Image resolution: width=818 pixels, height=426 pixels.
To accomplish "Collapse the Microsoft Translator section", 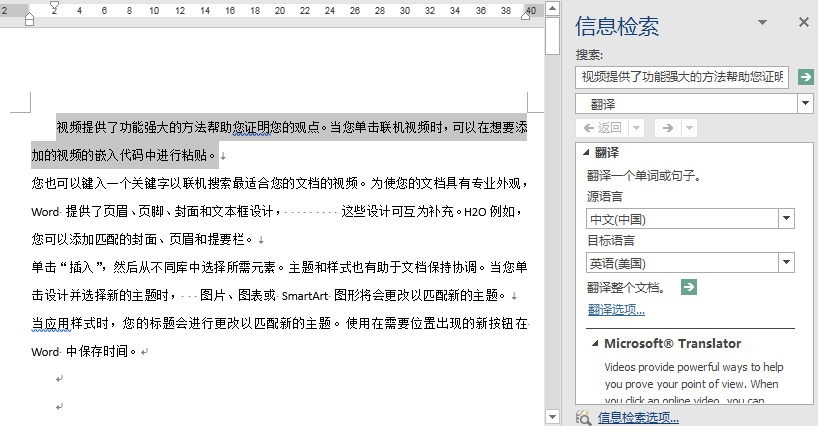I will pos(595,344).
